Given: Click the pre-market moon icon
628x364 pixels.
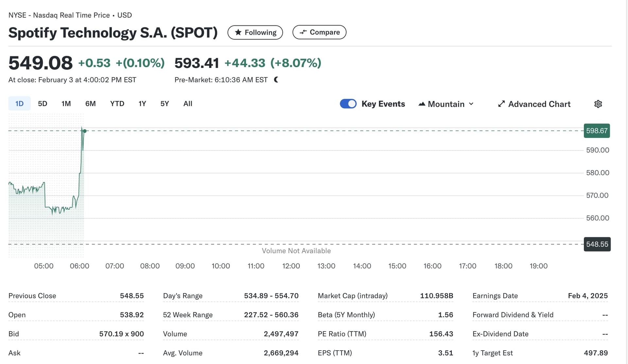Looking at the screenshot, I should (x=276, y=80).
